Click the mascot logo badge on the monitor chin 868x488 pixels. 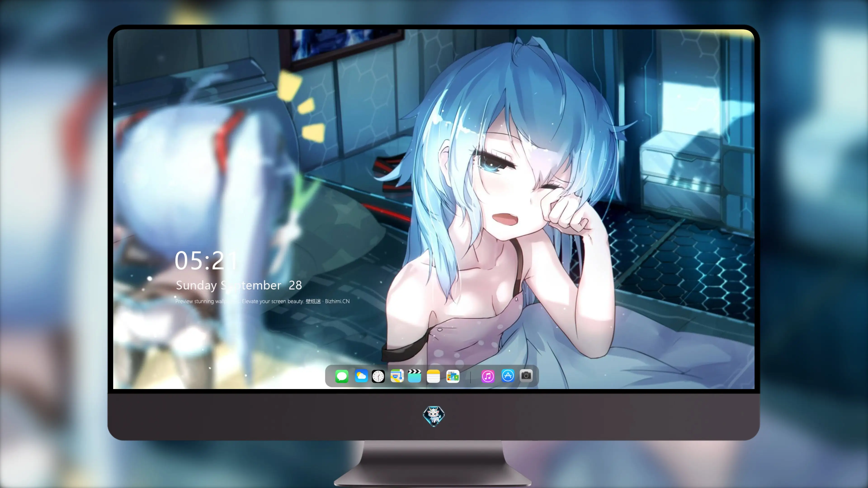point(434,416)
